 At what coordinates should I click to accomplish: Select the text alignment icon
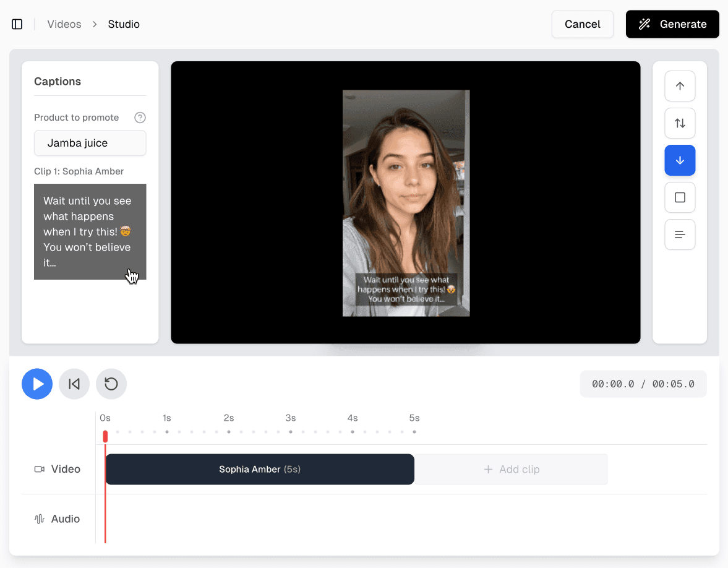[680, 235]
